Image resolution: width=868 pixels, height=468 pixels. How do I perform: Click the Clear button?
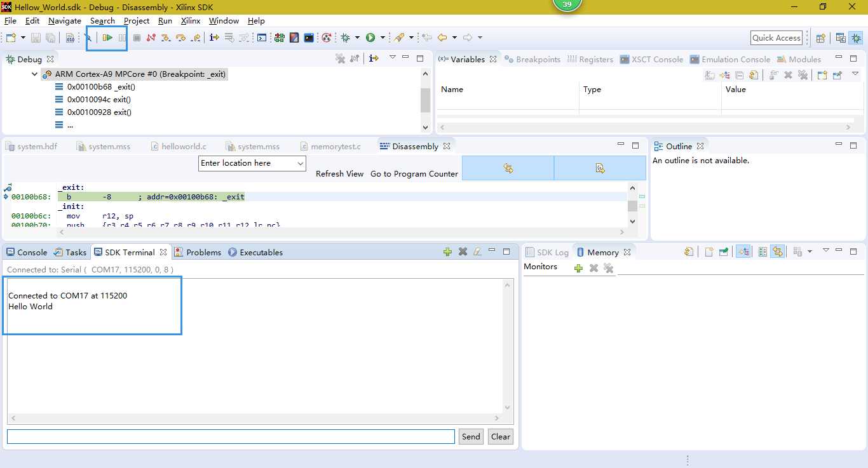[501, 436]
